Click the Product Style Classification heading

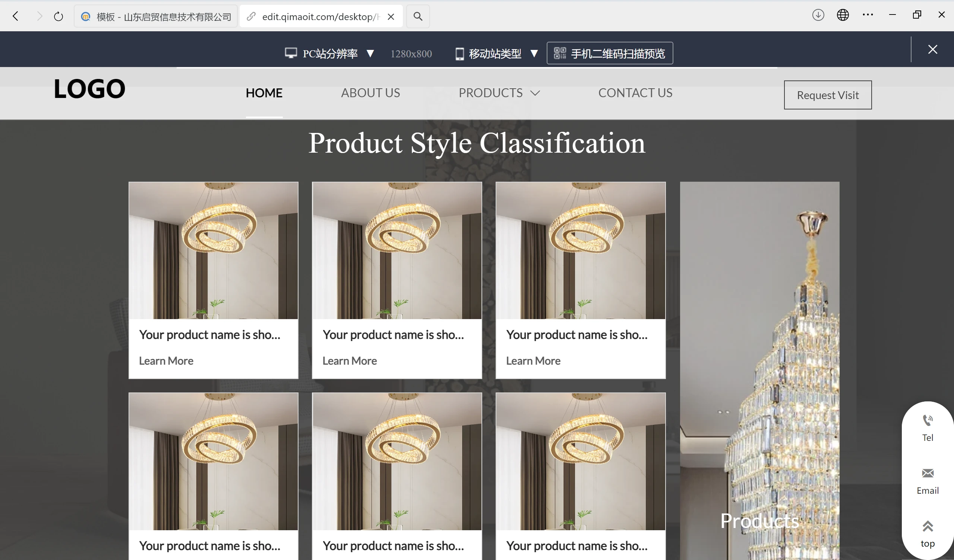(x=477, y=143)
